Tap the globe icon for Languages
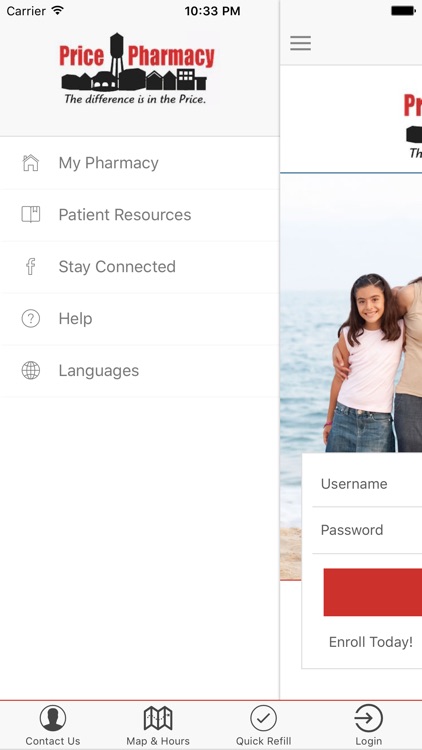 point(31,370)
